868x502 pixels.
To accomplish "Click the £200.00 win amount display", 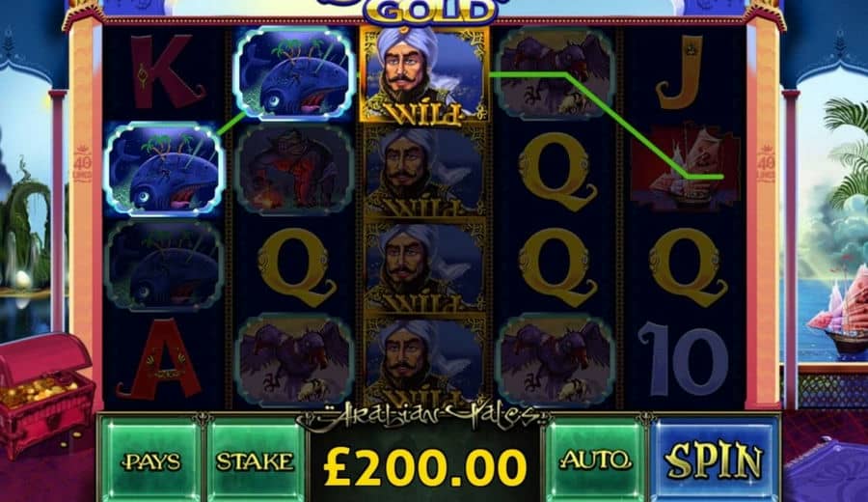I will (x=424, y=467).
